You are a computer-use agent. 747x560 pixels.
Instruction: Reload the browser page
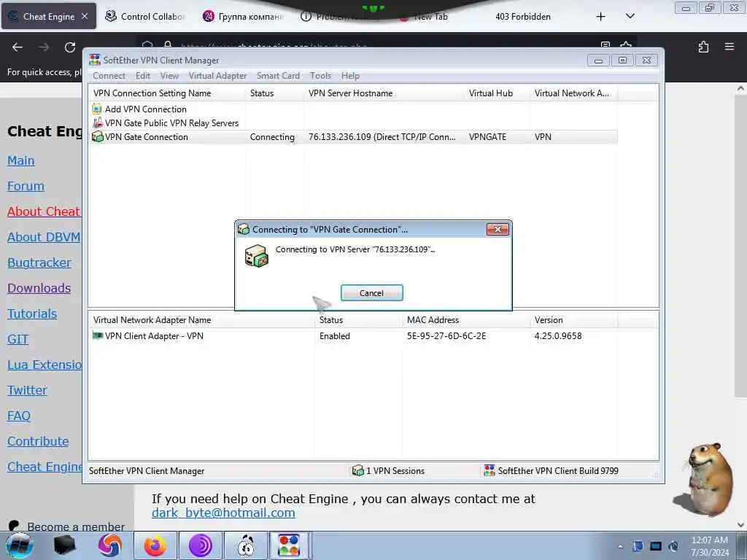tap(70, 47)
